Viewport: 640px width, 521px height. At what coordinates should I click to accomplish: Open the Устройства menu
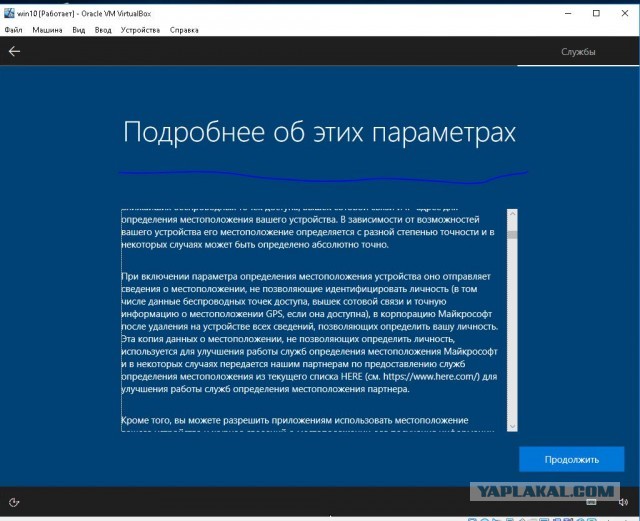coord(140,30)
